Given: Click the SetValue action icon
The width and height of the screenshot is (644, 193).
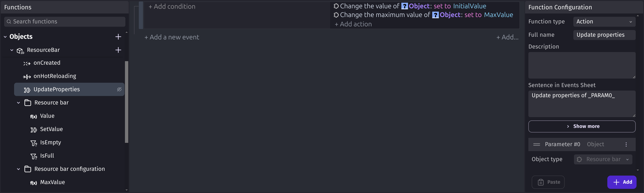Looking at the screenshot, I should tap(34, 130).
